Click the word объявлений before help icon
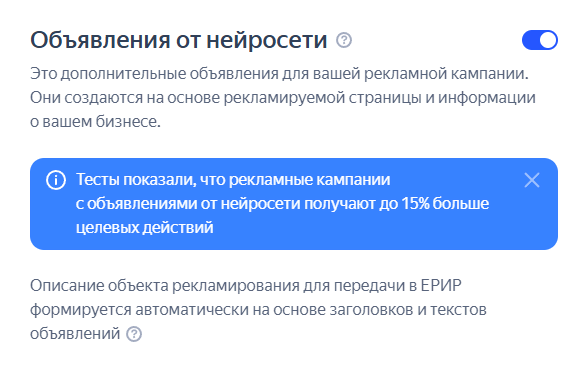587x367 pixels. (x=75, y=334)
